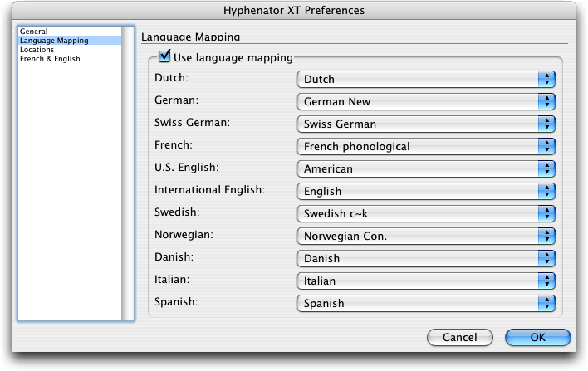This screenshot has width=588, height=371.
Task: Open the Swedish c~k dropdown
Action: pos(426,213)
